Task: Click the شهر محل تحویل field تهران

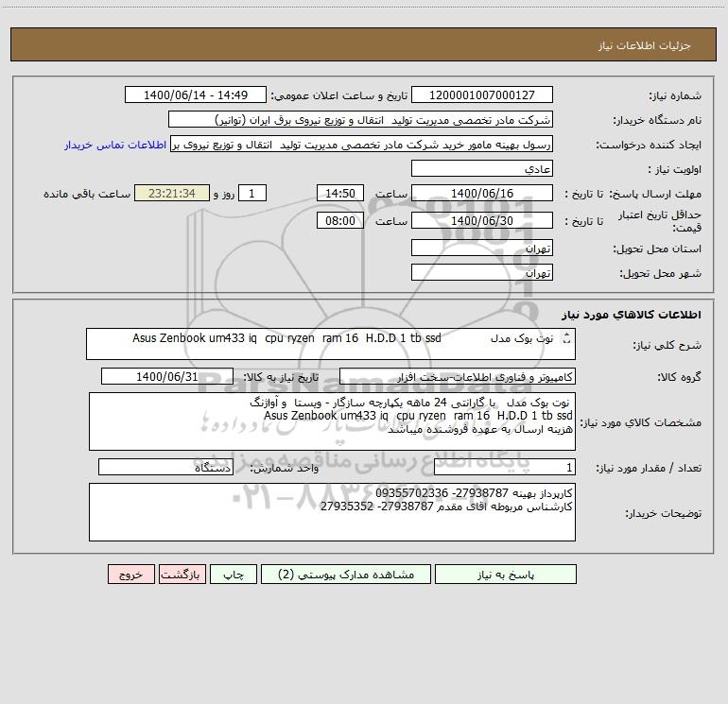Action: point(482,272)
